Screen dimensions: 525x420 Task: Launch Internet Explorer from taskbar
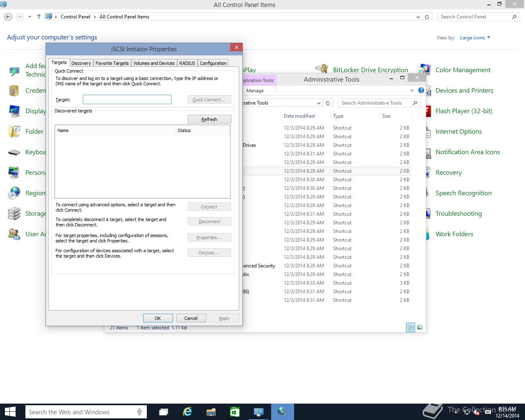tap(187, 412)
